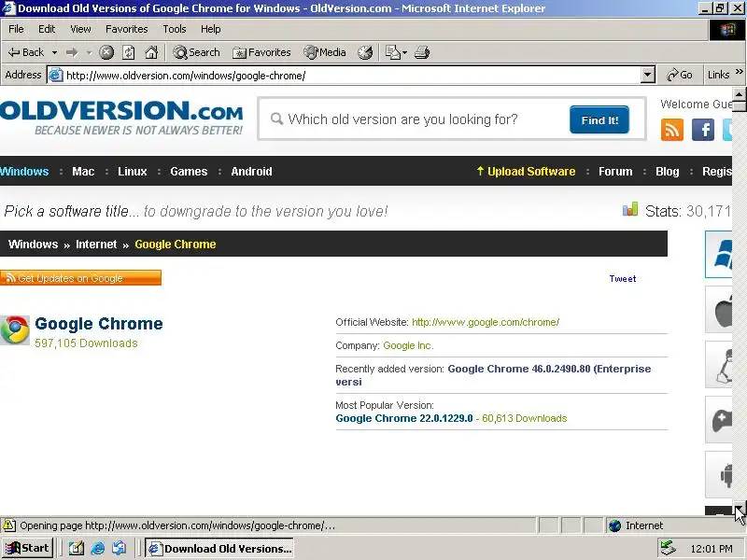Open Google Chrome 46.0.2490.80 Enterprise version link
This screenshot has width=747, height=560.
point(493,375)
